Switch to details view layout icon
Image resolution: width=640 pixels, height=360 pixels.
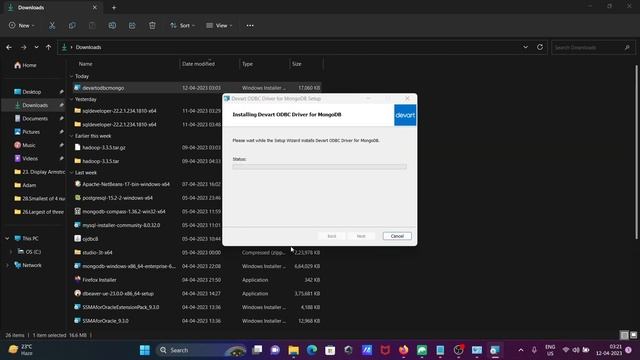(624, 335)
